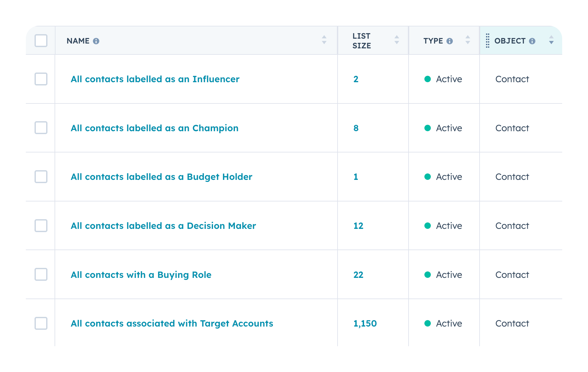This screenshot has height=372, width=588.
Task: Click the sort arrows on LIST SIZE column
Action: tap(397, 40)
